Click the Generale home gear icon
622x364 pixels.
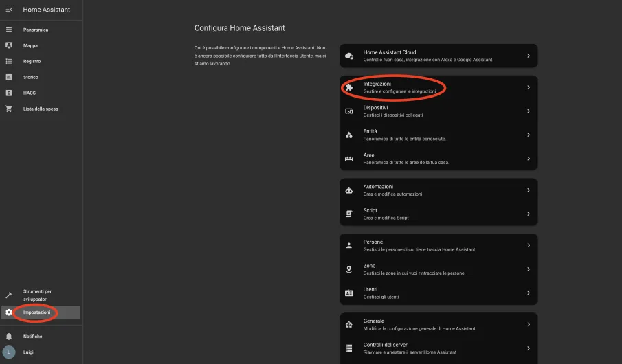coord(348,325)
